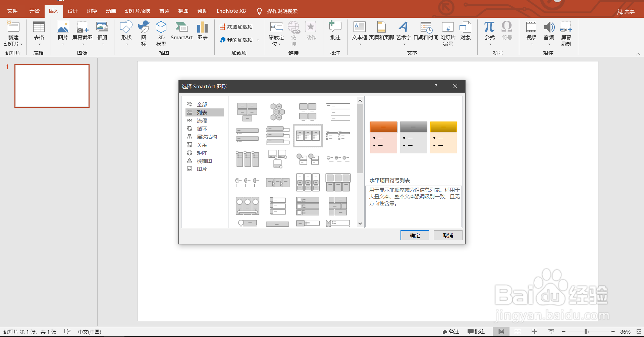Select 层次结构 (Hierarchy) SmartArt category
The height and width of the screenshot is (337, 644).
tap(205, 137)
